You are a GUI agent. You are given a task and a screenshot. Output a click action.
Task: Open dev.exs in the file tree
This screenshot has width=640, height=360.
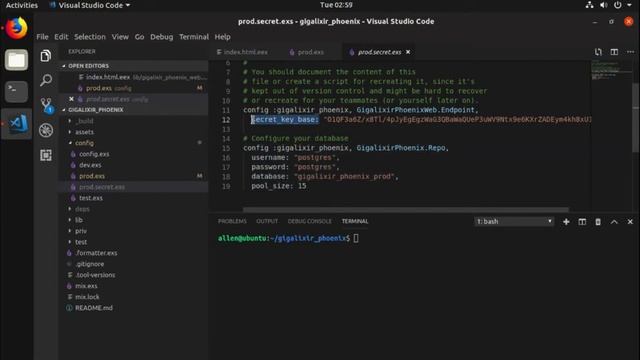click(x=90, y=165)
